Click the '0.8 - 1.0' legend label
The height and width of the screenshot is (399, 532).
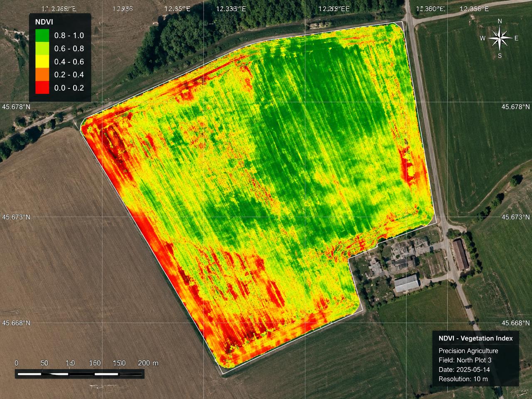point(69,36)
